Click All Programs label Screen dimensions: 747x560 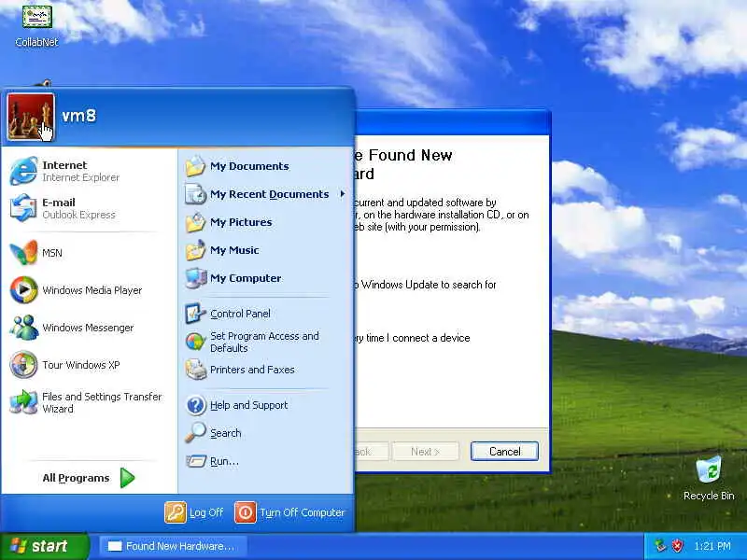(76, 478)
